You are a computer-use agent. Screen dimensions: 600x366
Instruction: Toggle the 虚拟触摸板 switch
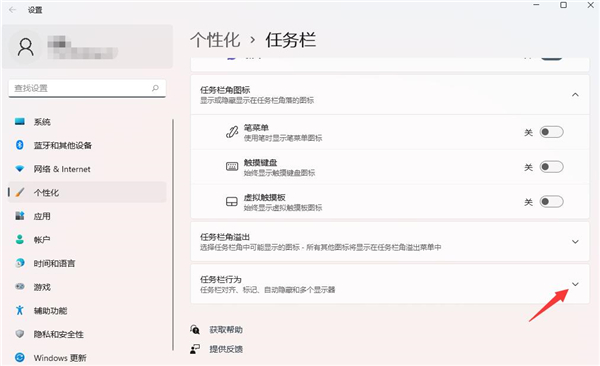[x=551, y=202]
